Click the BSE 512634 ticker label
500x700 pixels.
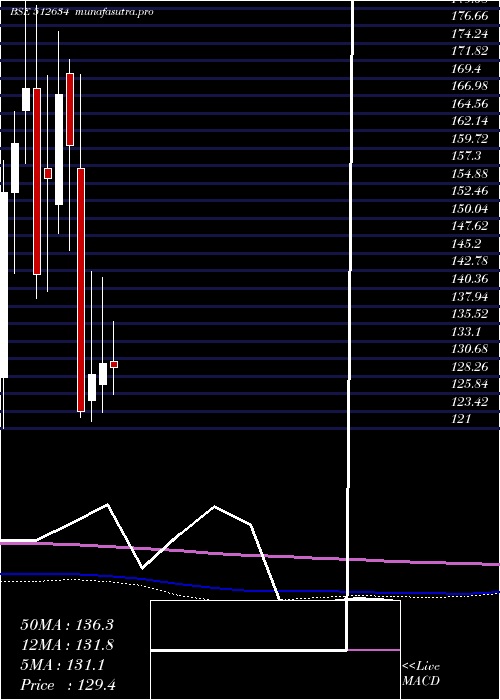point(41,12)
